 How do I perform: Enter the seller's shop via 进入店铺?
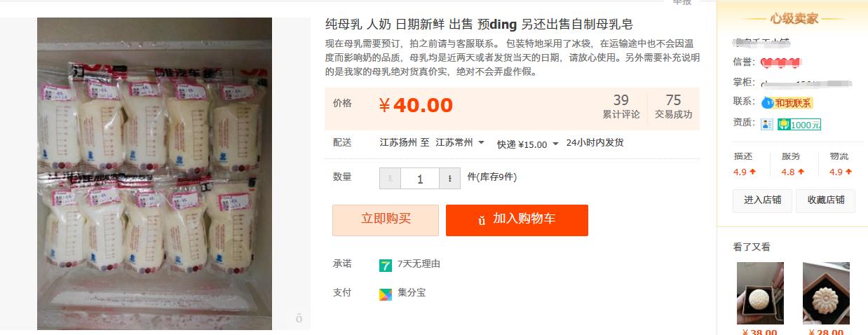point(762,200)
